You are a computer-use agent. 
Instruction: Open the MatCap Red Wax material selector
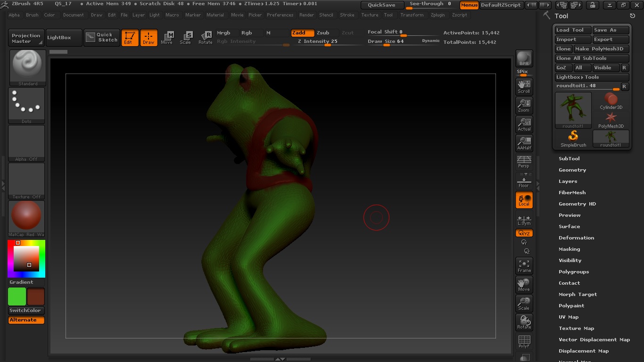tap(26, 219)
